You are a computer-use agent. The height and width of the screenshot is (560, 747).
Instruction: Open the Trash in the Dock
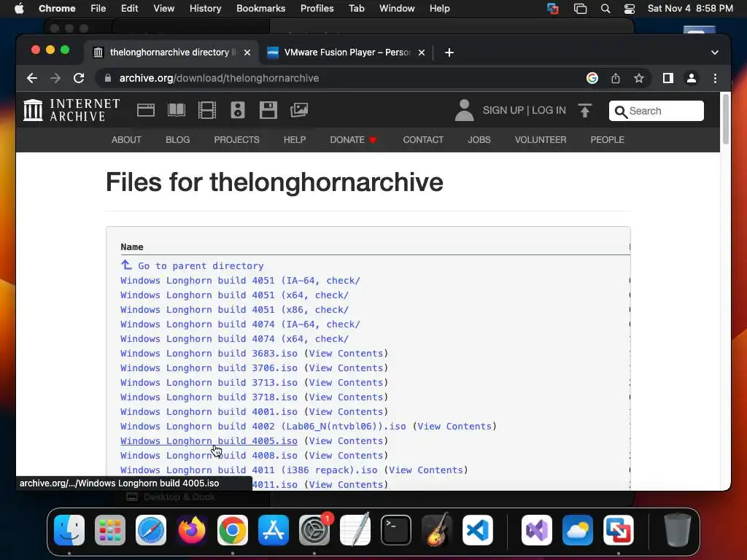click(x=678, y=530)
